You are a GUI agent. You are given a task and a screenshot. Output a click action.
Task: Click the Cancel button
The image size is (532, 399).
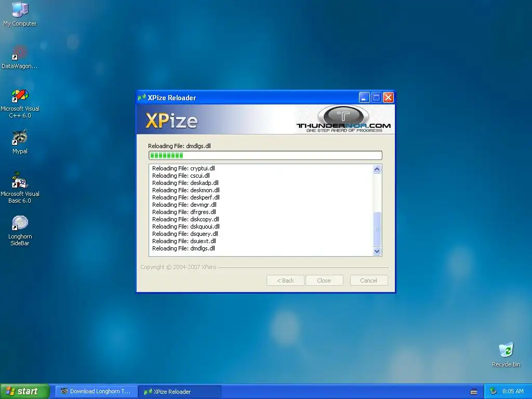click(x=368, y=281)
